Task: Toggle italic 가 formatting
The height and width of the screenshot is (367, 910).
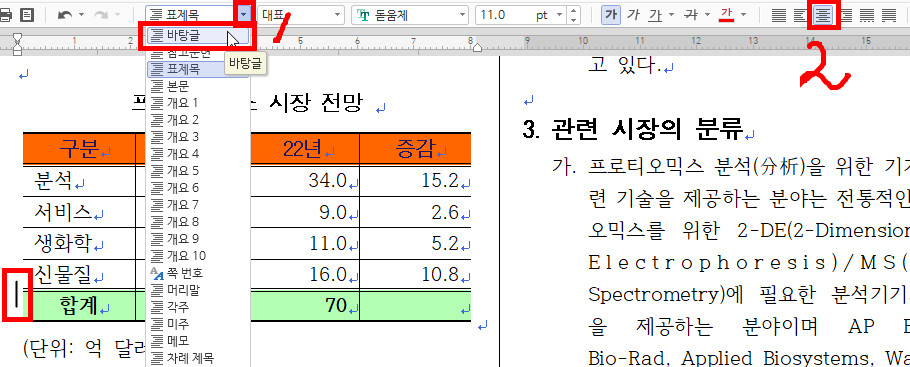Action: (x=633, y=15)
